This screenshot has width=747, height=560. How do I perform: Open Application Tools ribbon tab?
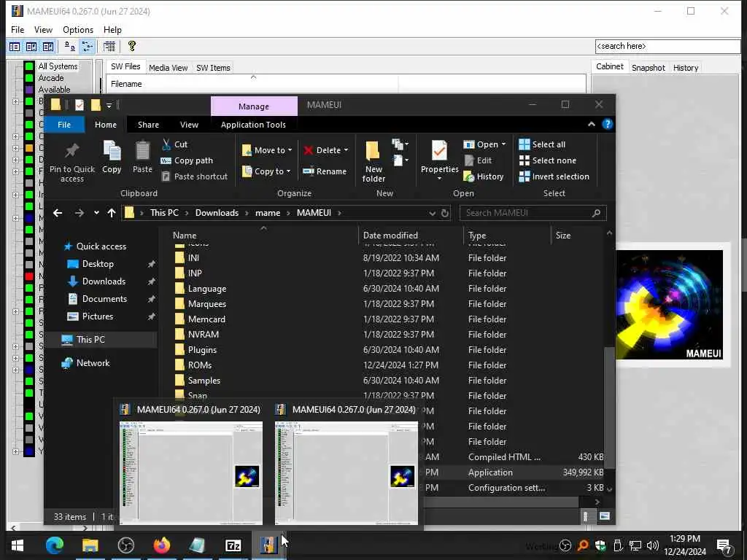point(253,125)
